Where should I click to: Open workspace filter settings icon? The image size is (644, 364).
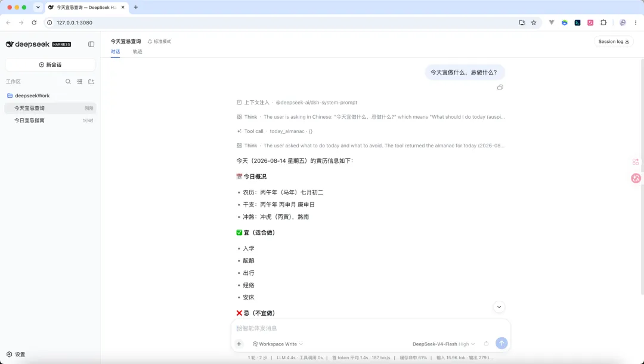click(80, 82)
